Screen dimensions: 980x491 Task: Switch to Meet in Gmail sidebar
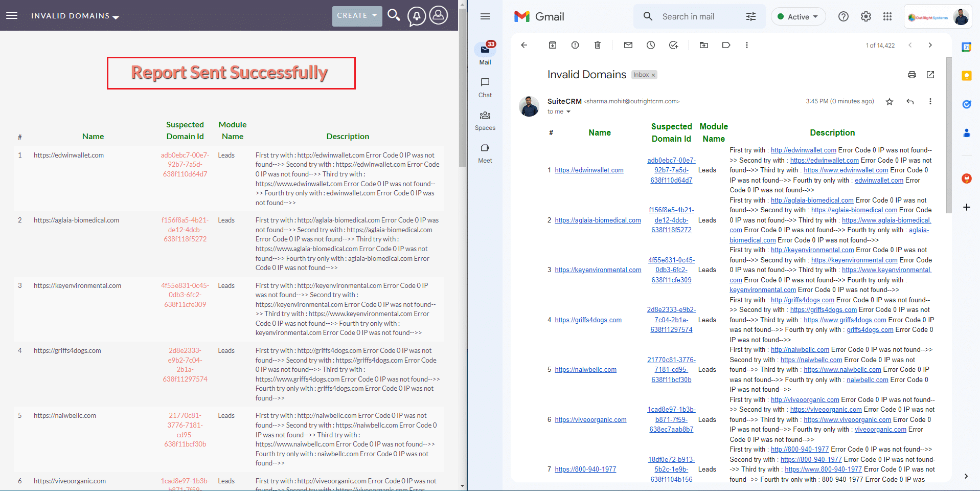click(485, 153)
